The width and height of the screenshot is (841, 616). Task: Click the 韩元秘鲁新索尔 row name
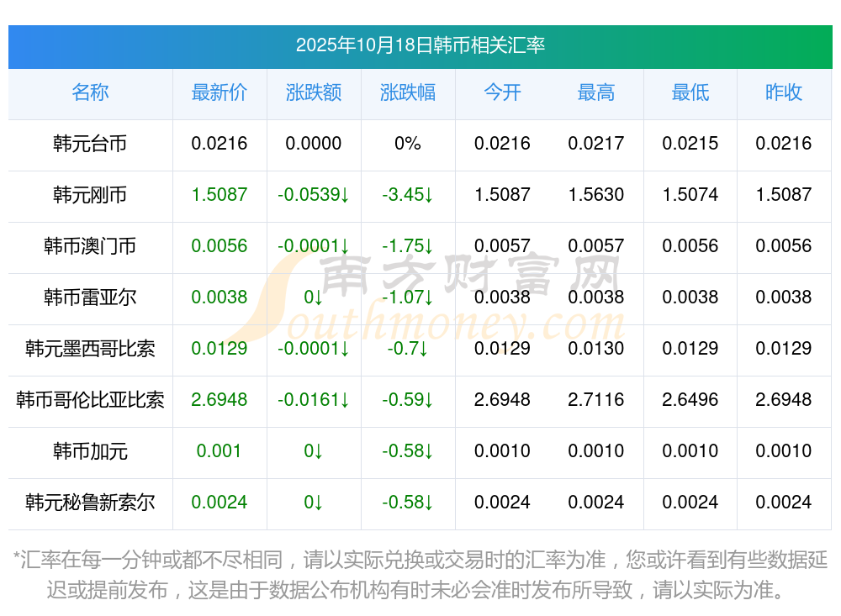[x=90, y=503]
